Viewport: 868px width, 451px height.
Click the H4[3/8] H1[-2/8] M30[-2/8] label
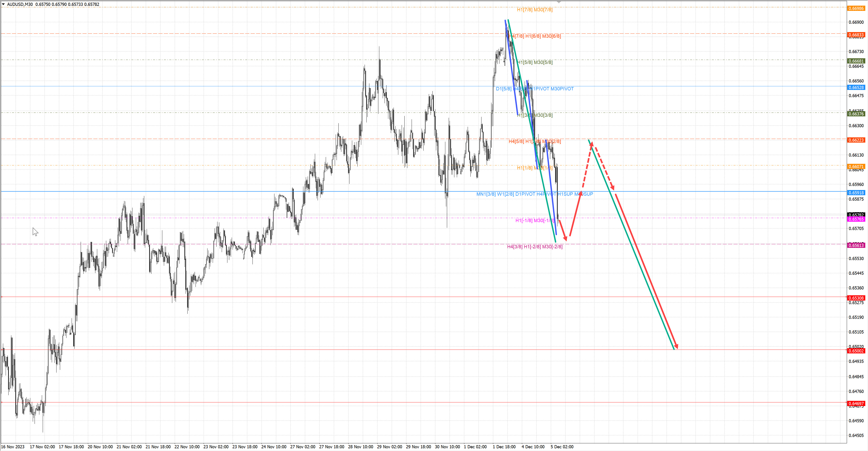[534, 247]
